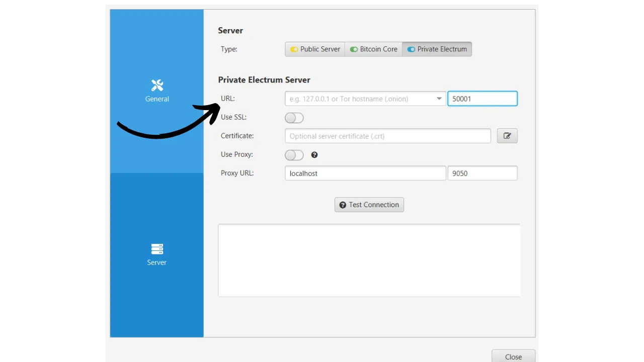Expand the URL dropdown arrow
The height and width of the screenshot is (362, 644).
[439, 99]
